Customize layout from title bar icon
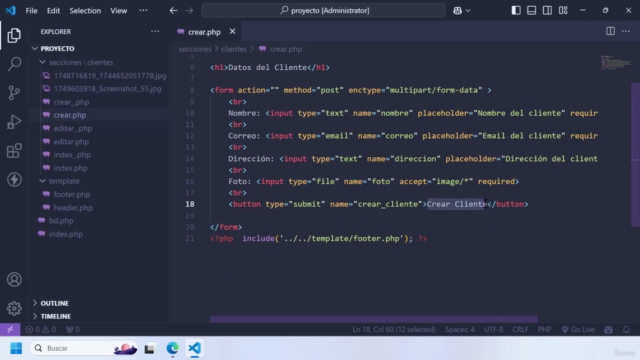640x360 pixels. [563, 11]
